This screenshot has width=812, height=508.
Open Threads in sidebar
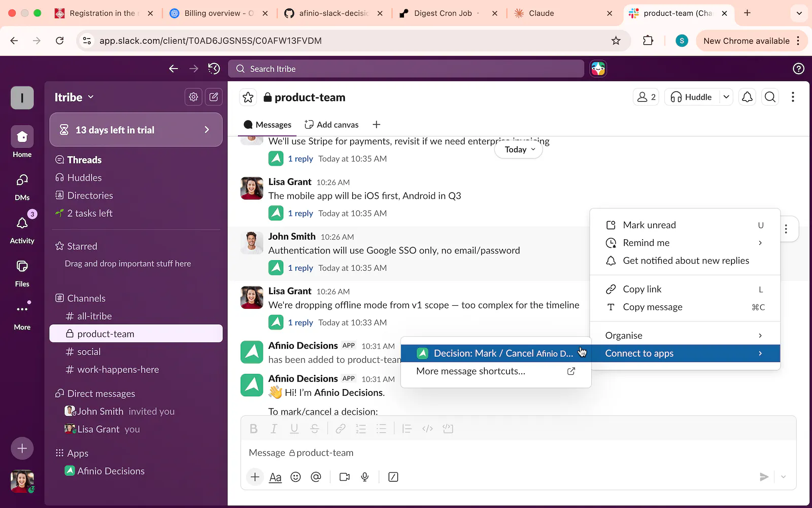coord(136,160)
